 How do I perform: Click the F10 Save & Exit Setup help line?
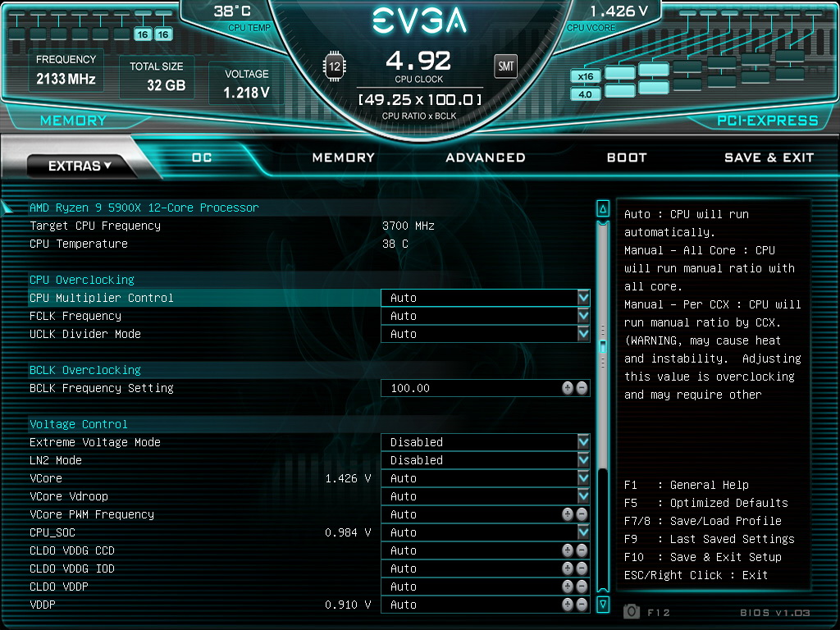click(x=703, y=557)
